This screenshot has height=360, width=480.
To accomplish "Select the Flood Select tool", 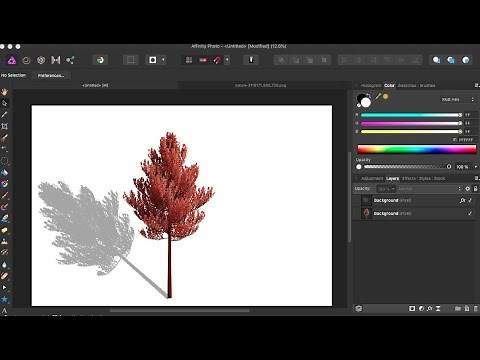I will pyautogui.click(x=4, y=149).
